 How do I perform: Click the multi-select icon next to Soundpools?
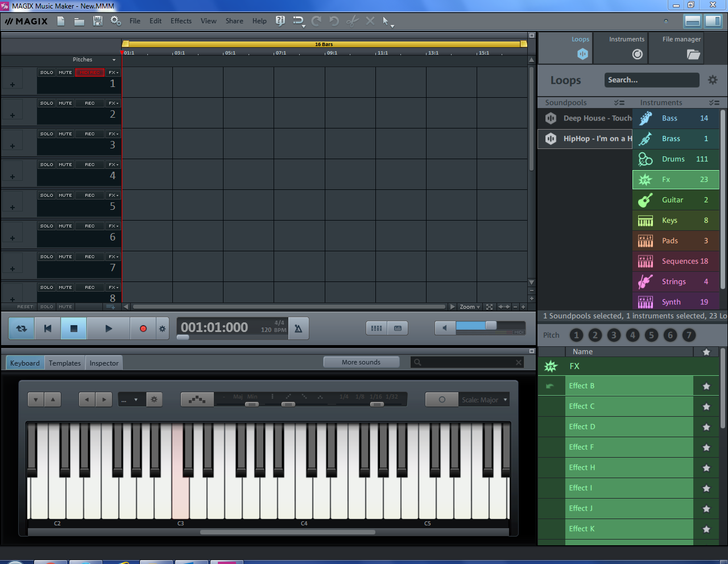619,103
